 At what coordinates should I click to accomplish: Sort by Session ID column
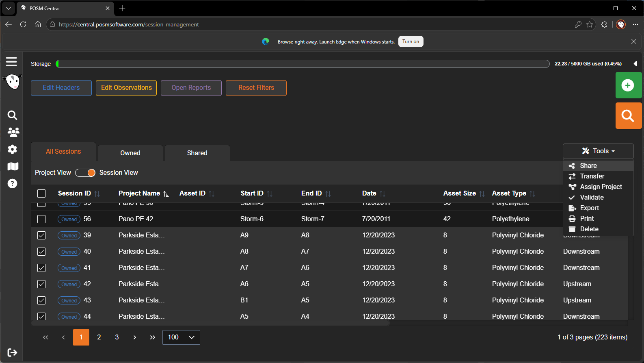coord(97,194)
